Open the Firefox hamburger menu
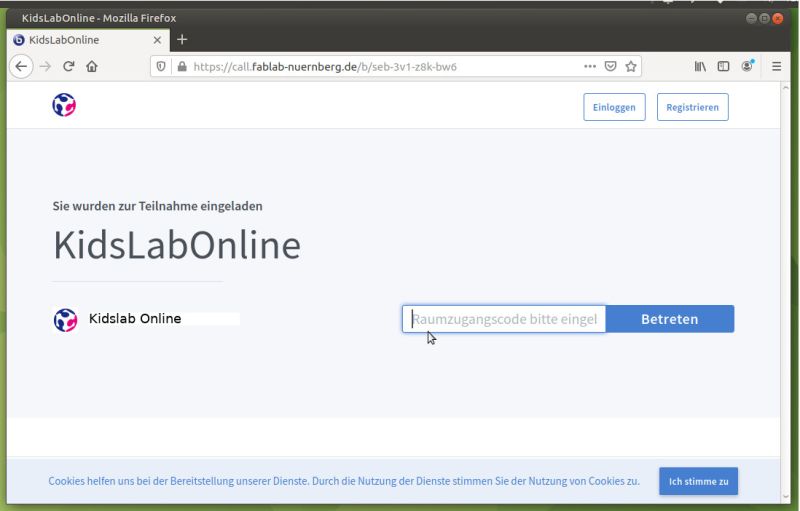This screenshot has width=800, height=511. coord(776,66)
